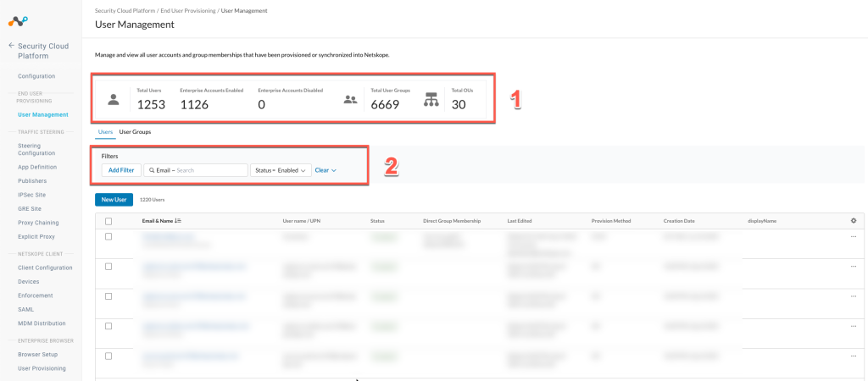
Task: Open IPSec Site in sidebar
Action: (31, 195)
